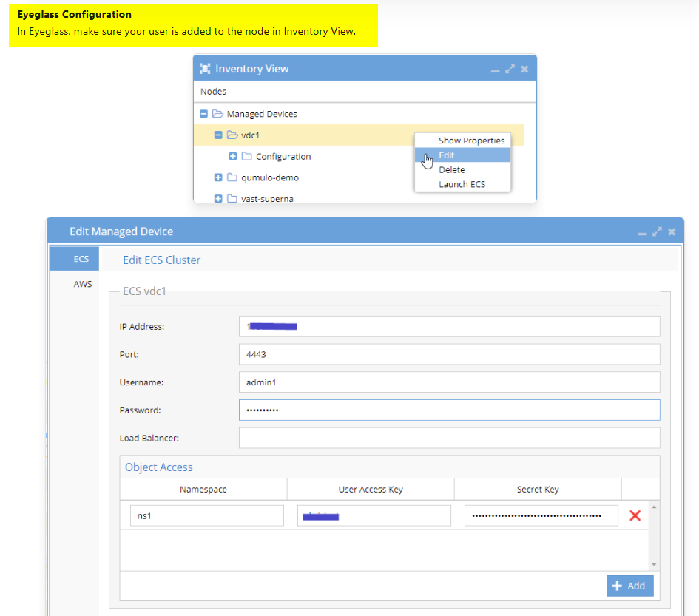Delete the ns1 row with red X
This screenshot has width=699, height=616.
pyautogui.click(x=634, y=515)
